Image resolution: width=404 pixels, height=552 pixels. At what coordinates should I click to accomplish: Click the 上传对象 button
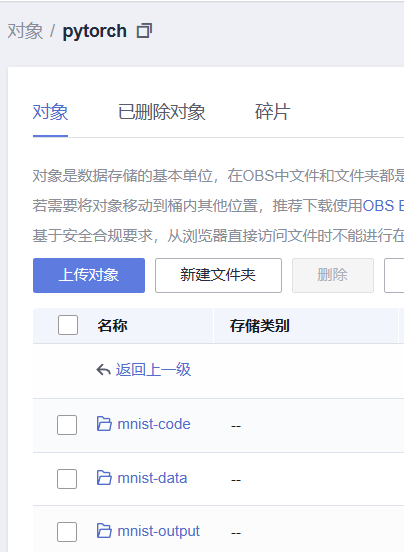89,275
